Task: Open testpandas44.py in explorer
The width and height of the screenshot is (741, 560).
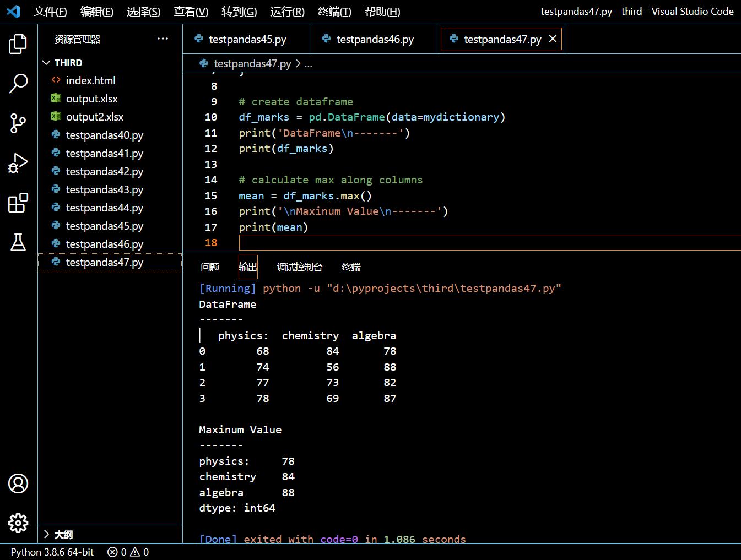Action: [110, 208]
